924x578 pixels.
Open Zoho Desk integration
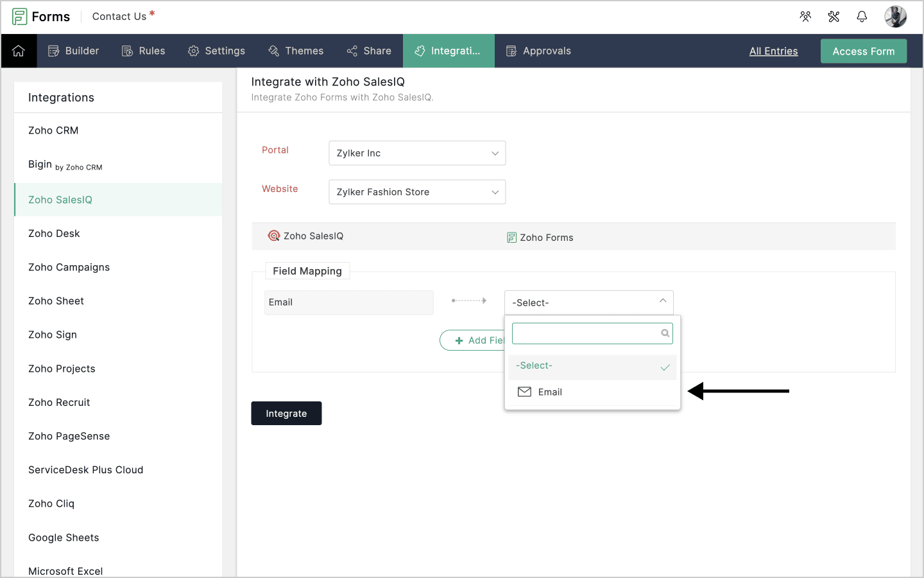pyautogui.click(x=118, y=234)
